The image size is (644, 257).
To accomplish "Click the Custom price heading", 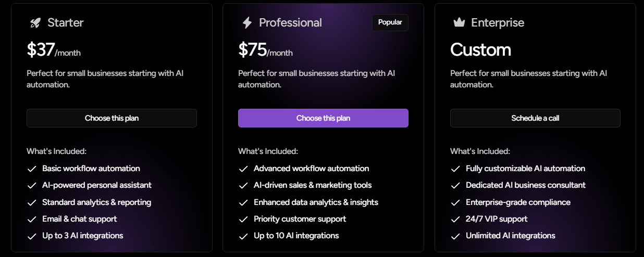I will point(480,50).
